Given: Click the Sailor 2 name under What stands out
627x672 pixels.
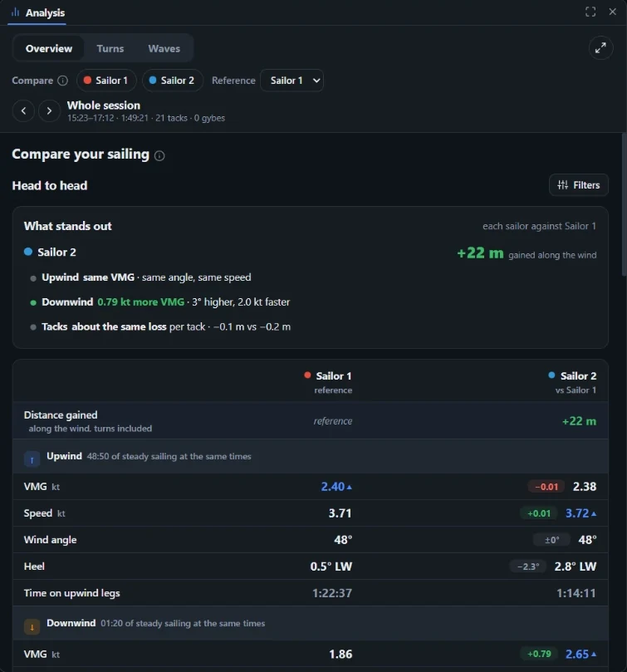Looking at the screenshot, I should (x=56, y=253).
